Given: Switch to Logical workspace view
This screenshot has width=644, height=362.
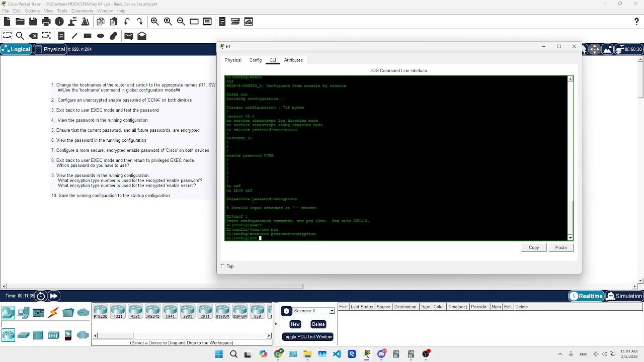Looking at the screenshot, I should 16,49.
